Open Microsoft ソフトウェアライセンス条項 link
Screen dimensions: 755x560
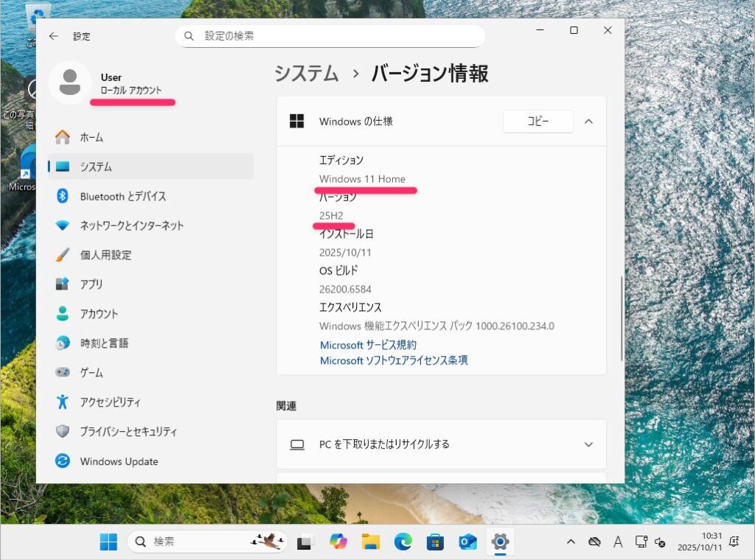pyautogui.click(x=394, y=360)
